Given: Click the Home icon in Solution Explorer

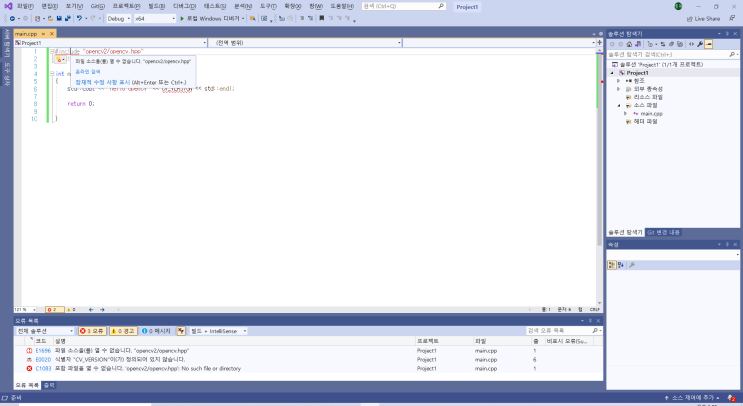Looking at the screenshot, I should tap(629, 44).
